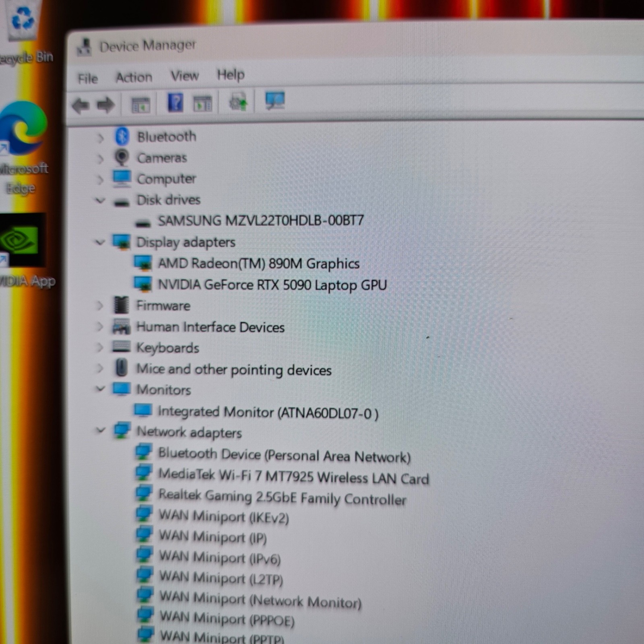Click the AMD Radeon 890M device icon
Viewport: 644px width, 644px height.
click(x=143, y=263)
